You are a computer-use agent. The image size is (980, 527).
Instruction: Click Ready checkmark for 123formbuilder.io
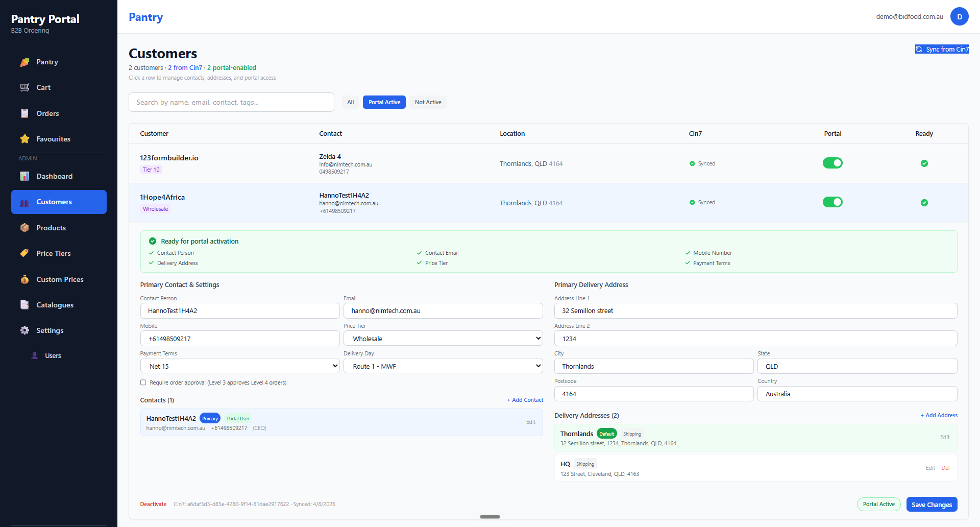click(x=924, y=163)
